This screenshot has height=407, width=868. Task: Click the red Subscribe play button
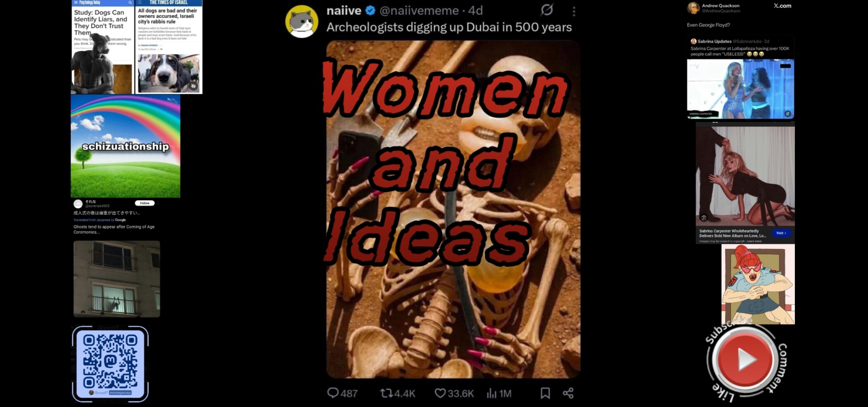(x=745, y=360)
